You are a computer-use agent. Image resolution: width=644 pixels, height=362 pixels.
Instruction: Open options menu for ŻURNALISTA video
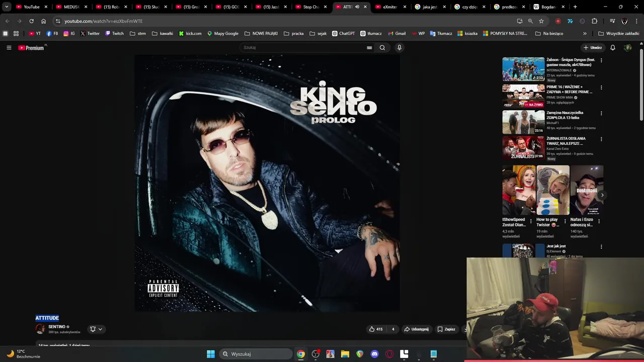pos(601,139)
